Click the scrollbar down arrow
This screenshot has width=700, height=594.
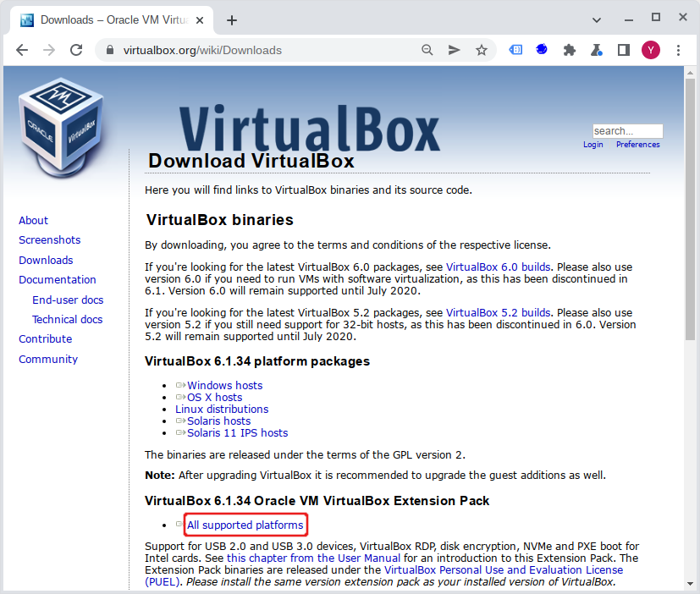coord(690,583)
